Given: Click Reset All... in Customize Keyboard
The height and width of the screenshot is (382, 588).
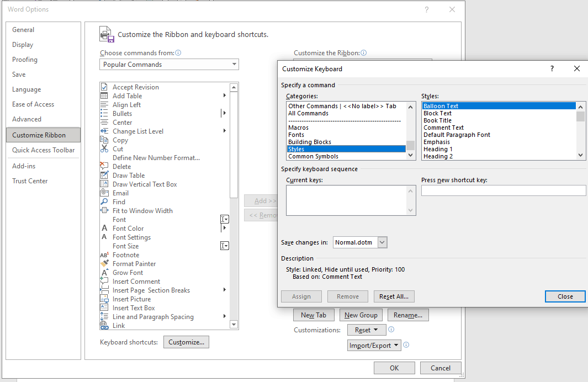Looking at the screenshot, I should coord(394,296).
